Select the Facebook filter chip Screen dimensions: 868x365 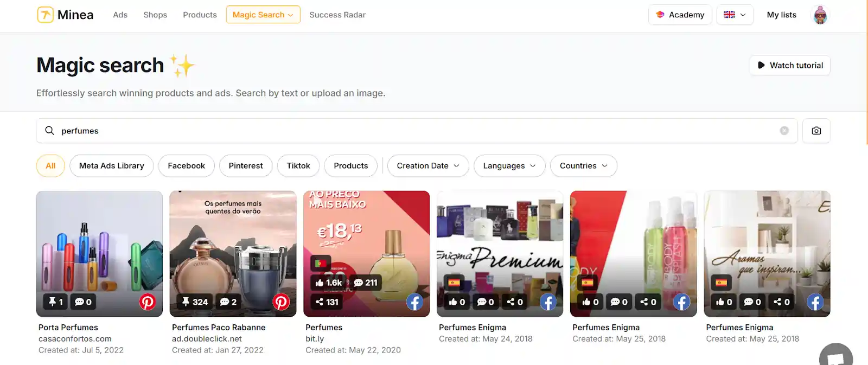(187, 166)
